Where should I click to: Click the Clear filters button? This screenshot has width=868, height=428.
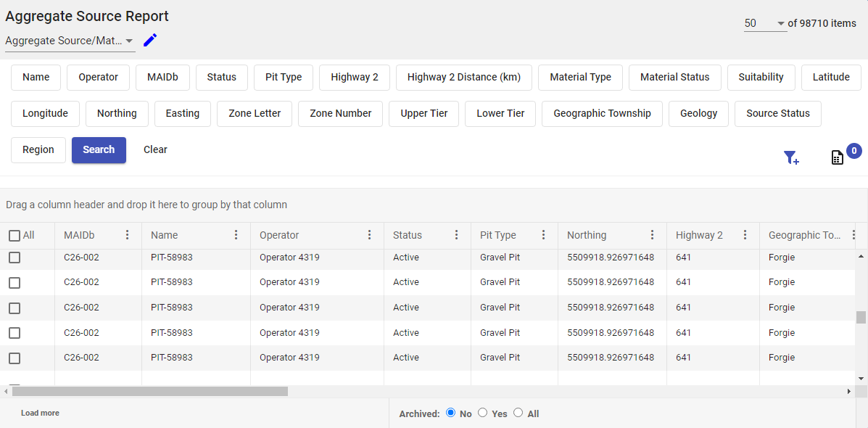(155, 149)
